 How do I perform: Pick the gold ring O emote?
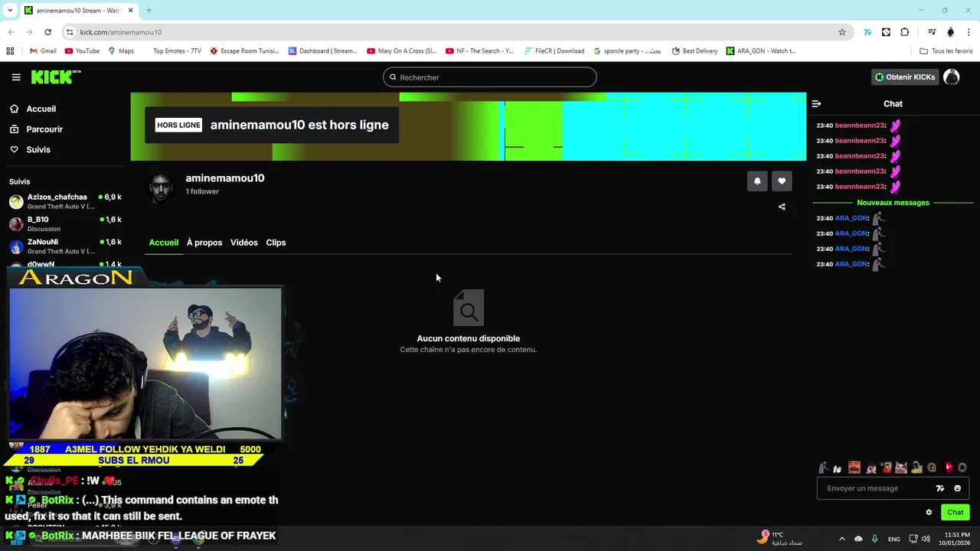tap(962, 468)
